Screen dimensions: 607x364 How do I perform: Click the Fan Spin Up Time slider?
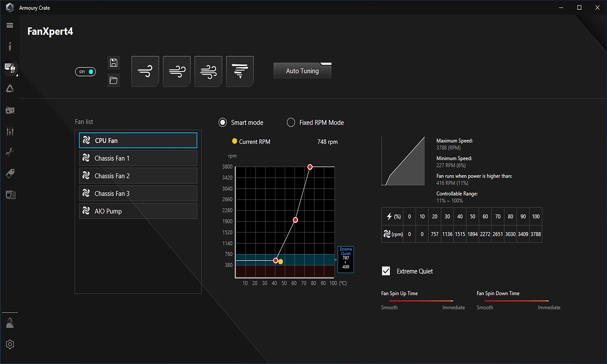pyautogui.click(x=421, y=301)
